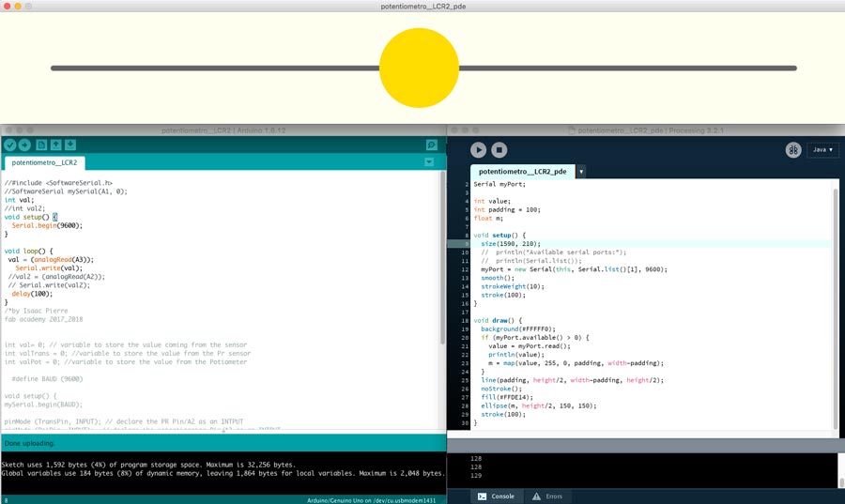Toggle the Processing debugger butterfly icon

pyautogui.click(x=793, y=149)
